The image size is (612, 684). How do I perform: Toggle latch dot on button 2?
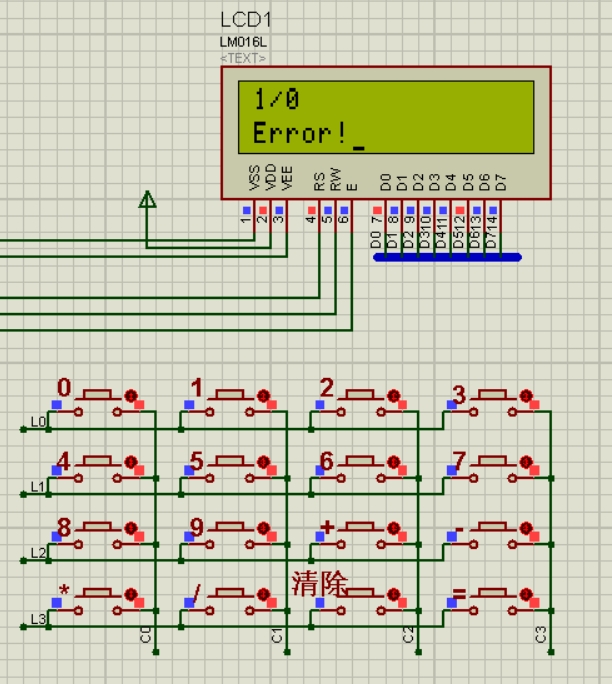393,396
